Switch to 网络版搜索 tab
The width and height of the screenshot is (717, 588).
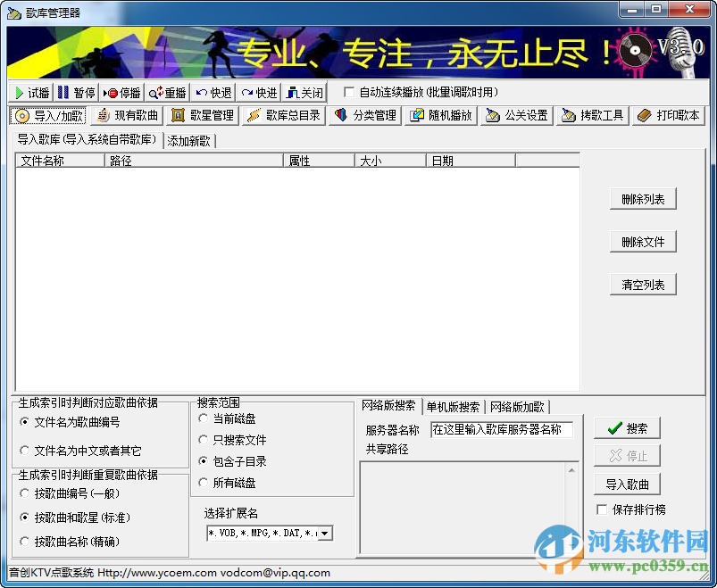pos(388,405)
